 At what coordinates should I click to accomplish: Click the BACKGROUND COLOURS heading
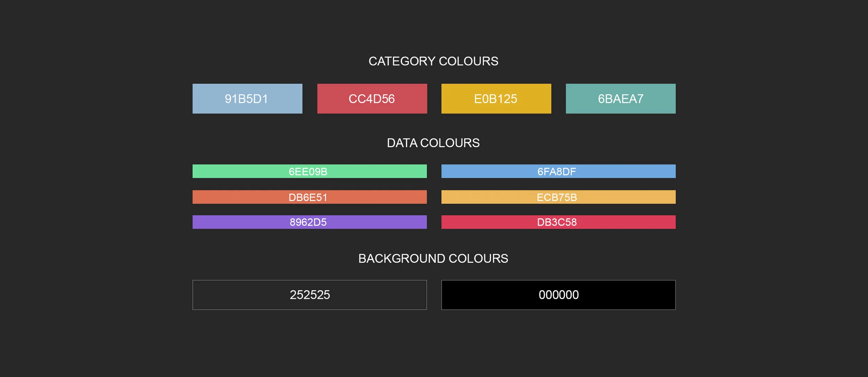coord(433,259)
